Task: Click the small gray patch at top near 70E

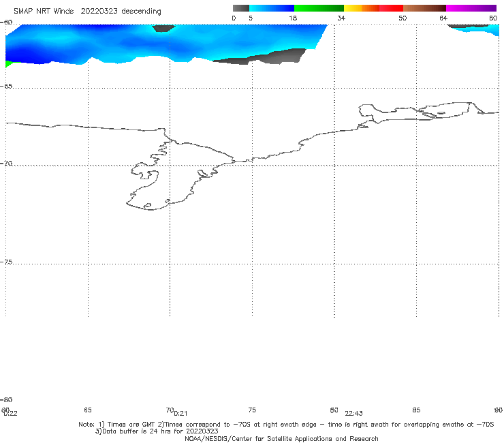Action: pyautogui.click(x=163, y=29)
